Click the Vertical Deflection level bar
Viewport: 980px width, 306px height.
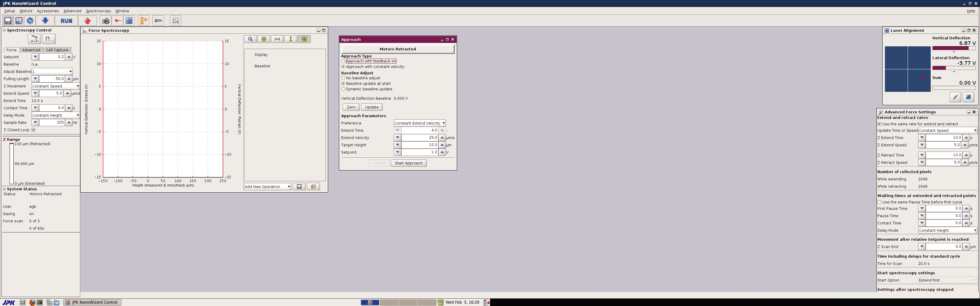coord(954,48)
